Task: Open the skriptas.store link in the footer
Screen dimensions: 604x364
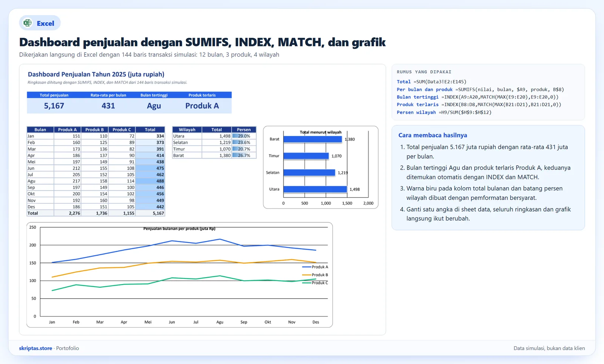Action: tap(35, 348)
